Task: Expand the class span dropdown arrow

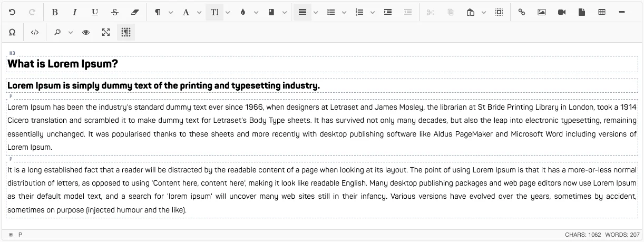Action: [285, 12]
